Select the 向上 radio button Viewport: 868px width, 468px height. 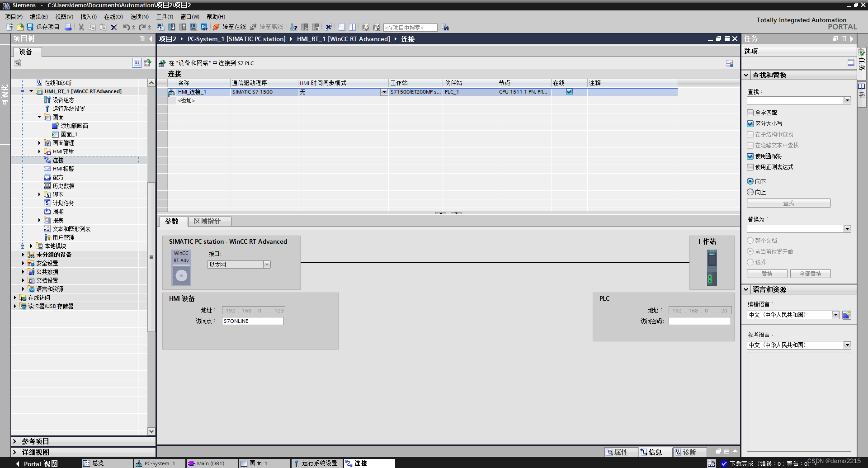click(750, 192)
